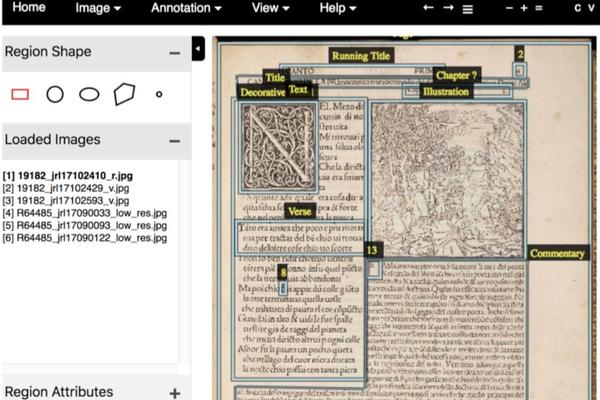600x400 pixels.
Task: Select the circle region shape
Action: (x=55, y=94)
